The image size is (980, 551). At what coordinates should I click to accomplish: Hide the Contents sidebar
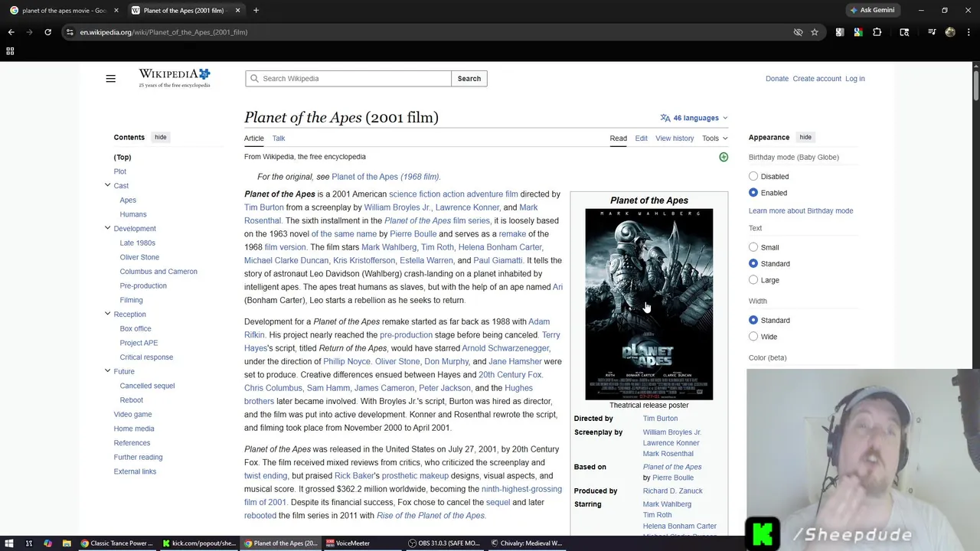(x=160, y=137)
